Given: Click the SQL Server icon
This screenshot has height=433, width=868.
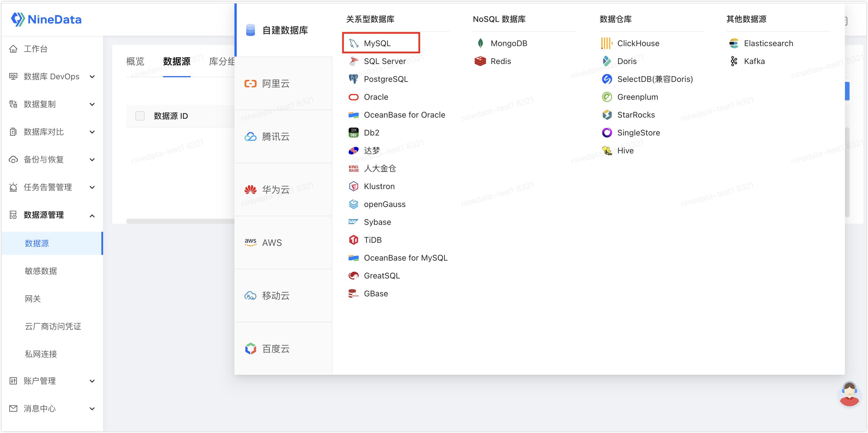Looking at the screenshot, I should [x=353, y=61].
